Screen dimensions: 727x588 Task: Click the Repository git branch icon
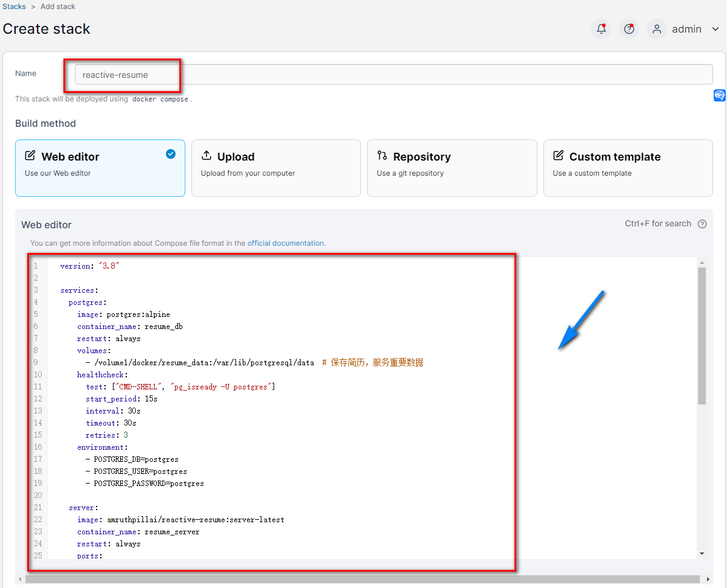(382, 156)
